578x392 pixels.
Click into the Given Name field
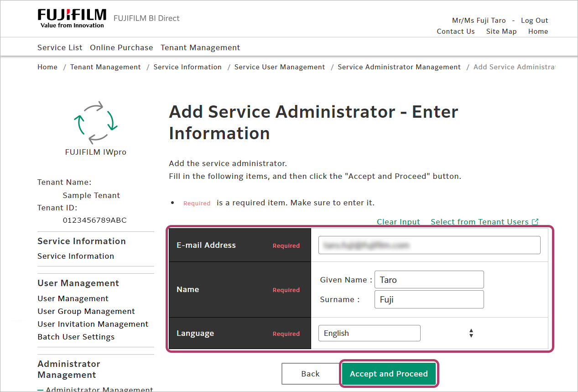(x=428, y=280)
